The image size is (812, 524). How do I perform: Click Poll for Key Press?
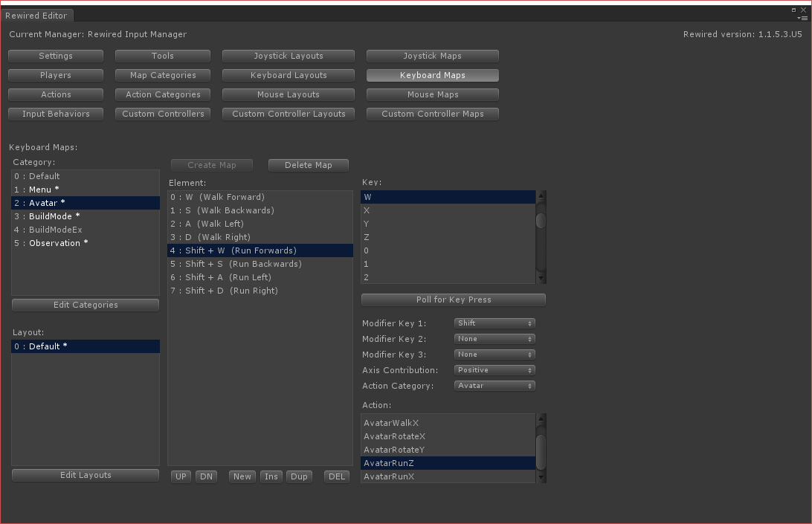(x=453, y=299)
